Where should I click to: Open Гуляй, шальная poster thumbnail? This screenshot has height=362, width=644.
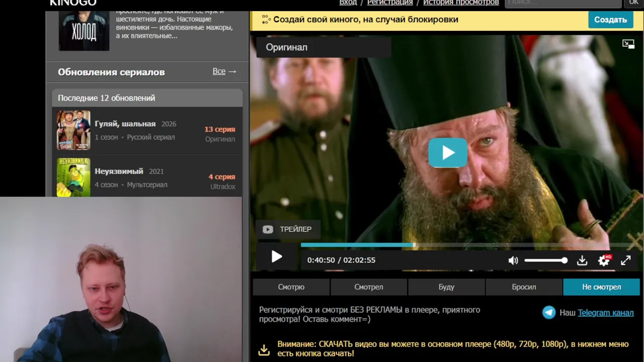pos(73,130)
